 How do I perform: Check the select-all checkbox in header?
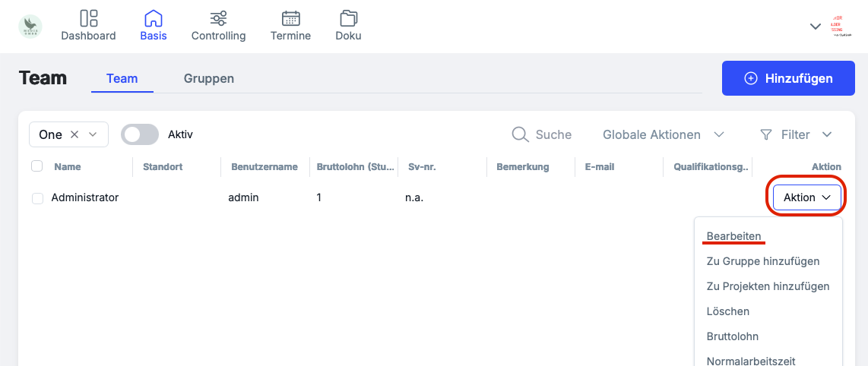click(37, 166)
